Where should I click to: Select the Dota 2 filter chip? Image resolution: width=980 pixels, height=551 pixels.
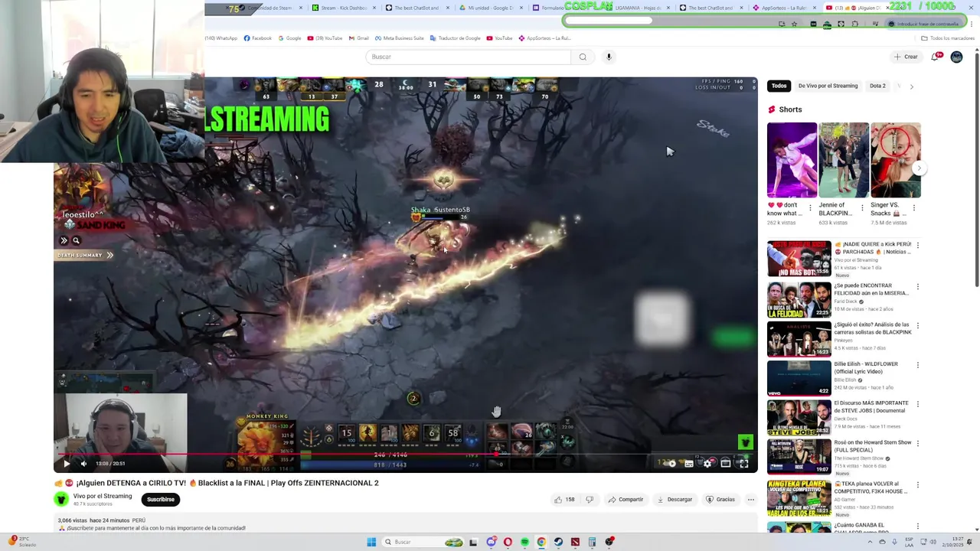point(877,86)
